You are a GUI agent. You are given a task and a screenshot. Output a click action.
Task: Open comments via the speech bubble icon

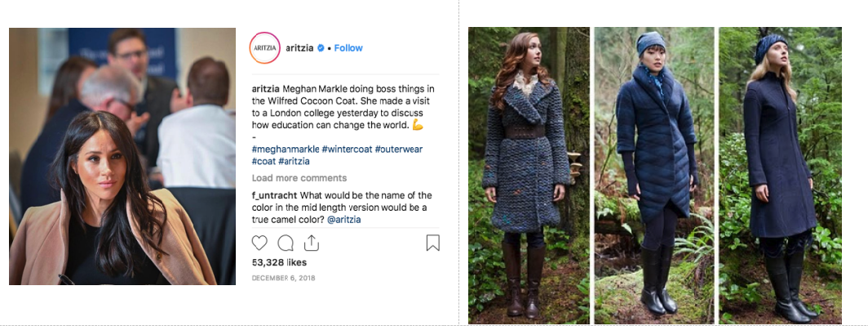click(x=286, y=243)
